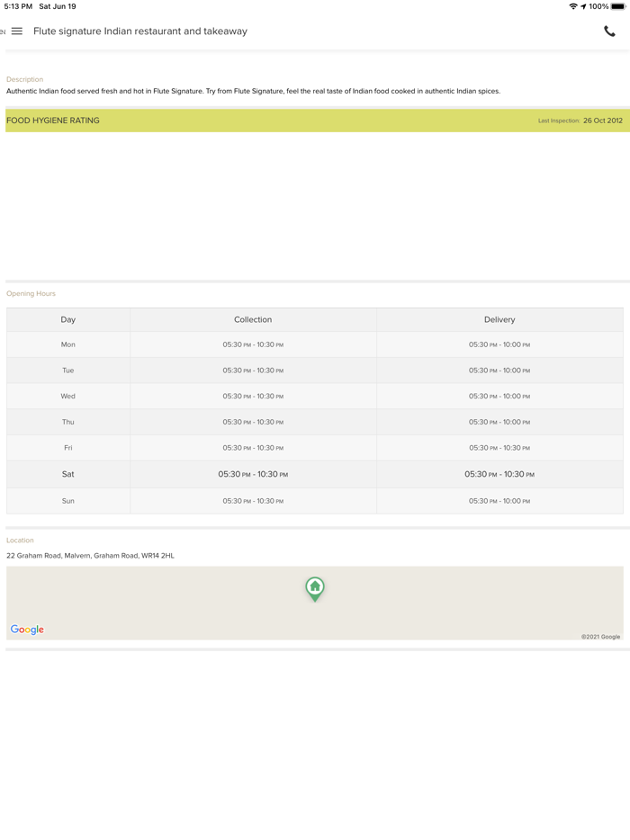Click Monday's collection hours cell

pos(253,344)
